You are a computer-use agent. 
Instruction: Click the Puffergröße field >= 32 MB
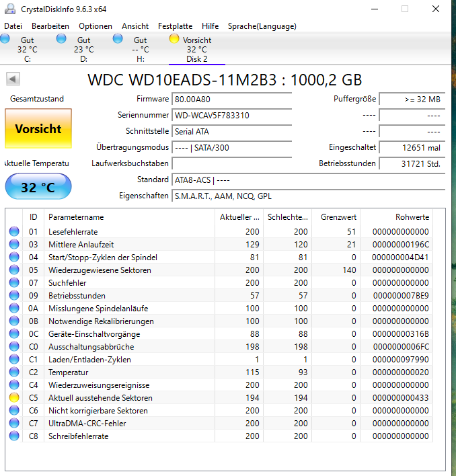tap(412, 100)
